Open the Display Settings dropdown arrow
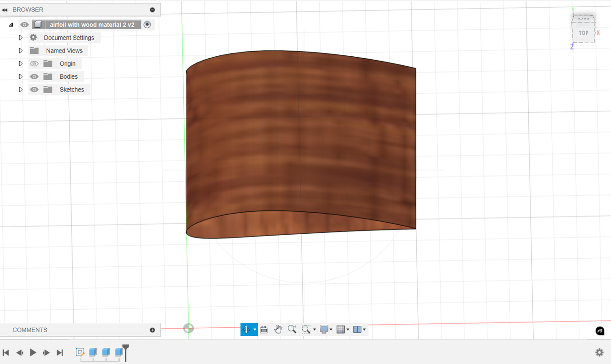The height and width of the screenshot is (364, 611). tap(331, 330)
